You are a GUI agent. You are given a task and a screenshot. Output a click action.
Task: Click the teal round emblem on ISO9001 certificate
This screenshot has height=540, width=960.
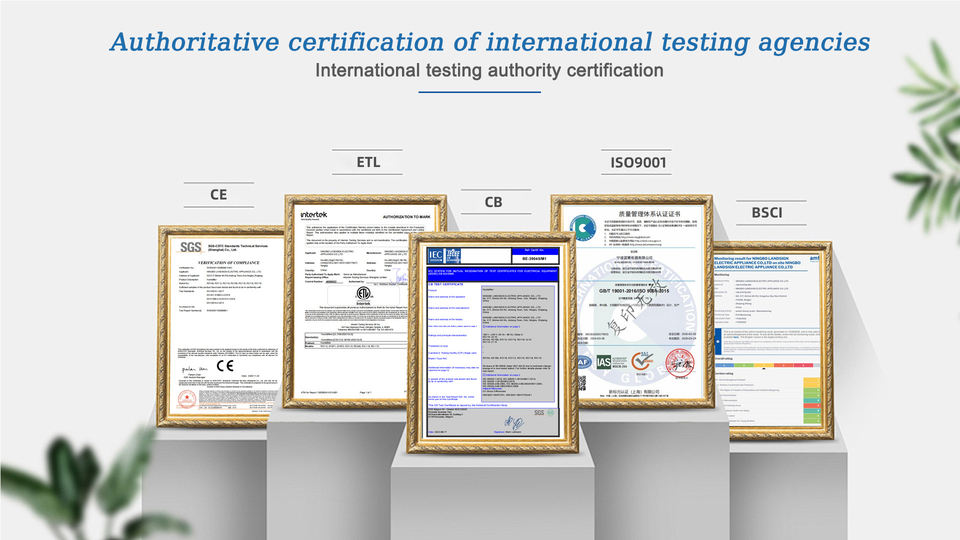pyautogui.click(x=582, y=228)
